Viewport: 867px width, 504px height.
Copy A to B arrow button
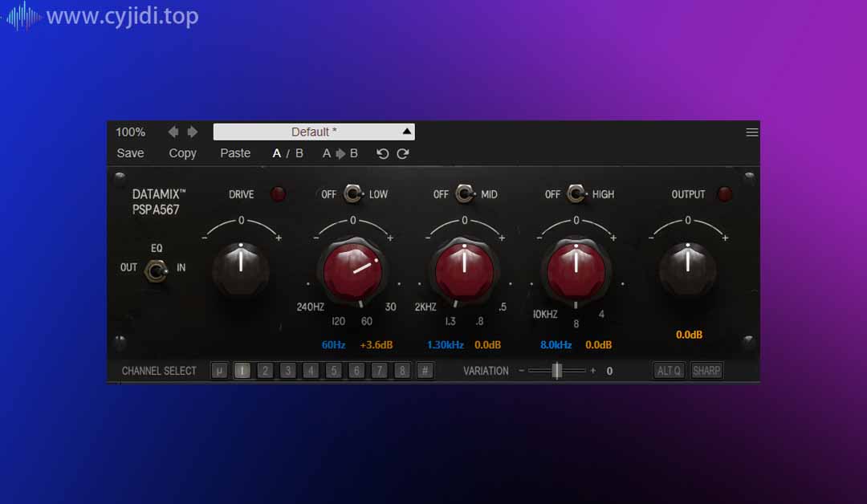pos(340,153)
